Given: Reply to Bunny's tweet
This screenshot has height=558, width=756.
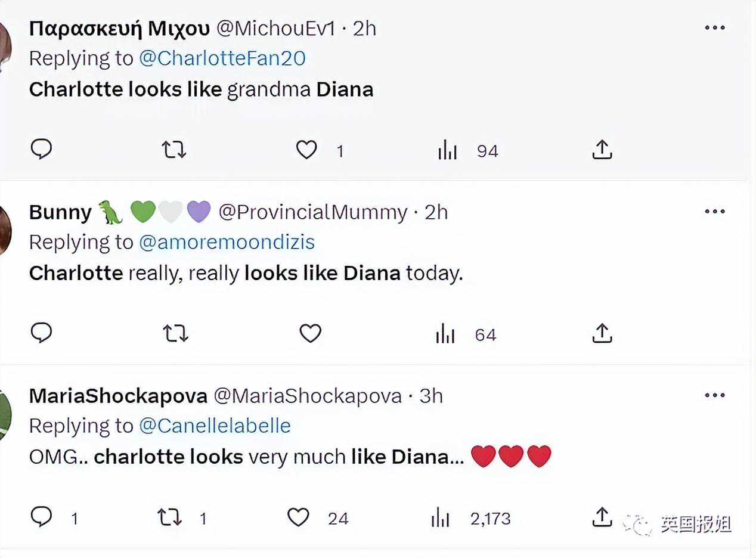Looking at the screenshot, I should click(41, 333).
